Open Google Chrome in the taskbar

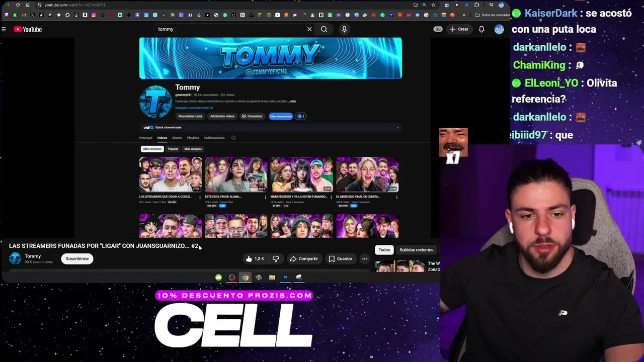pyautogui.click(x=245, y=278)
